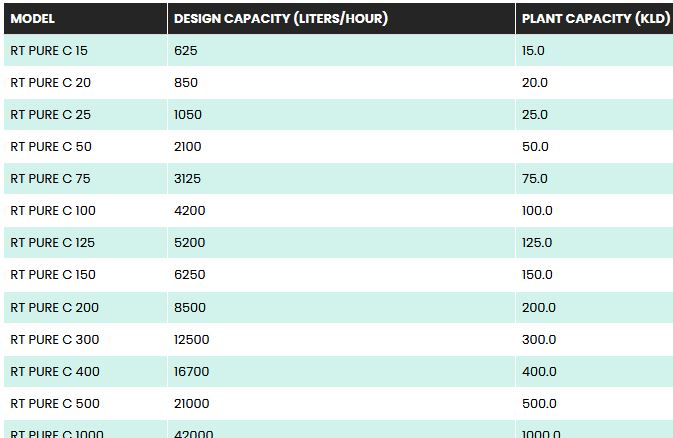
Task: Select the design capacity value 2100
Action: click(188, 146)
